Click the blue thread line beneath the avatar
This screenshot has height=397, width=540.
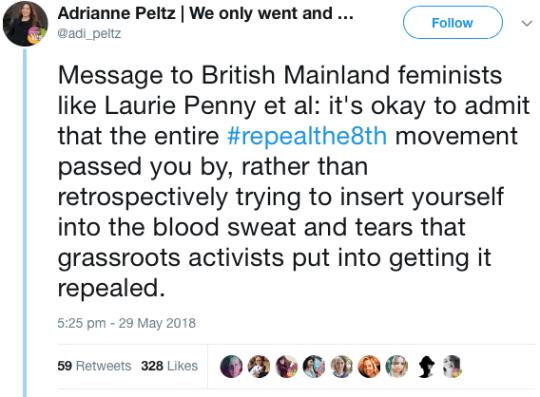click(x=25, y=222)
